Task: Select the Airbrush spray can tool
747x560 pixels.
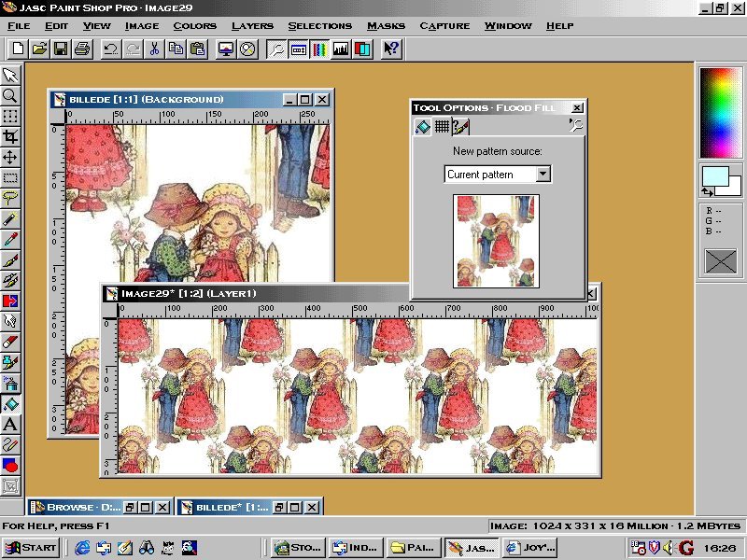Action: tap(10, 384)
